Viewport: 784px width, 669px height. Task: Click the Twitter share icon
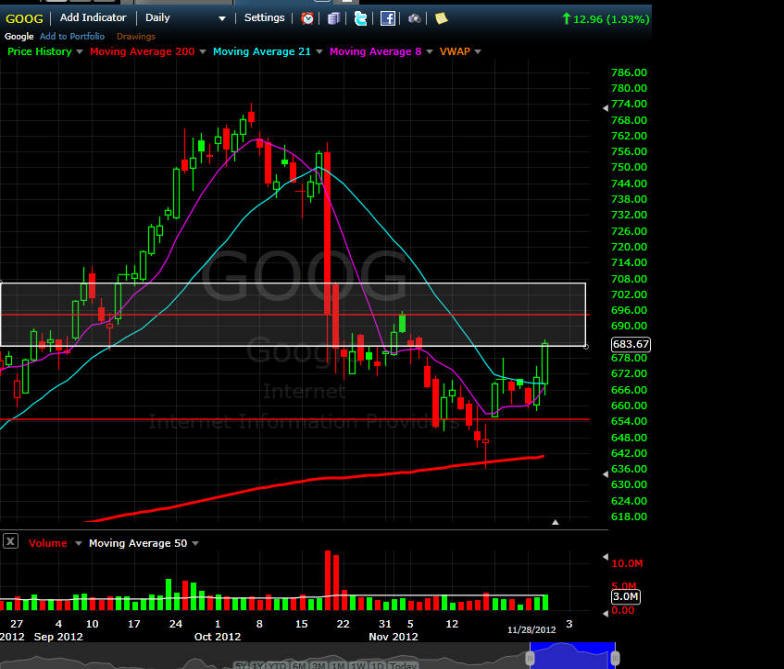(x=360, y=18)
